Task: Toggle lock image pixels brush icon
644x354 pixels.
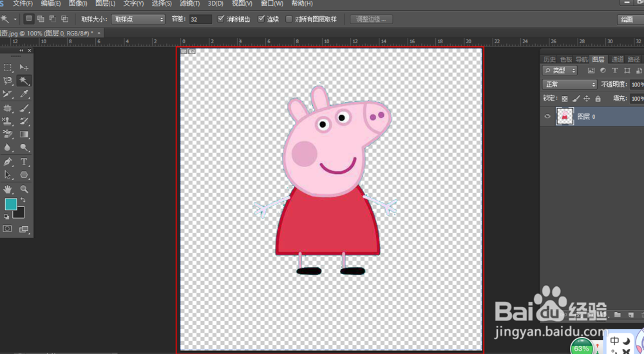Action: click(576, 99)
